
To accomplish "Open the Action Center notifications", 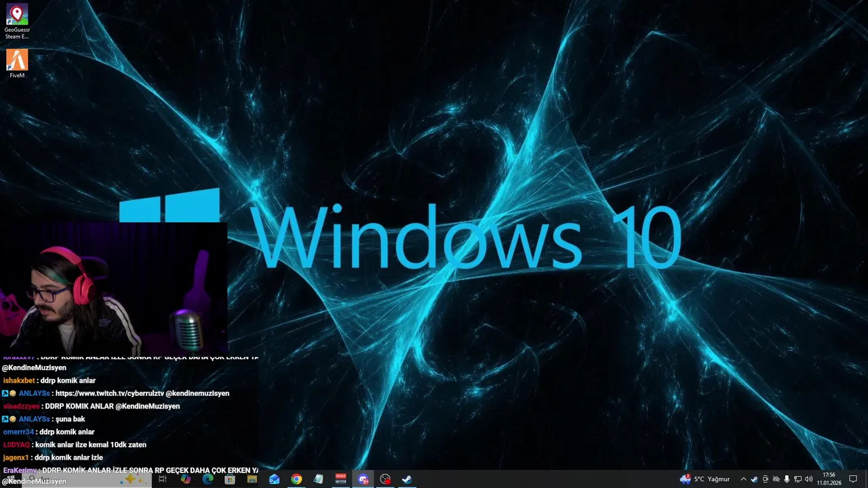I will tap(853, 479).
